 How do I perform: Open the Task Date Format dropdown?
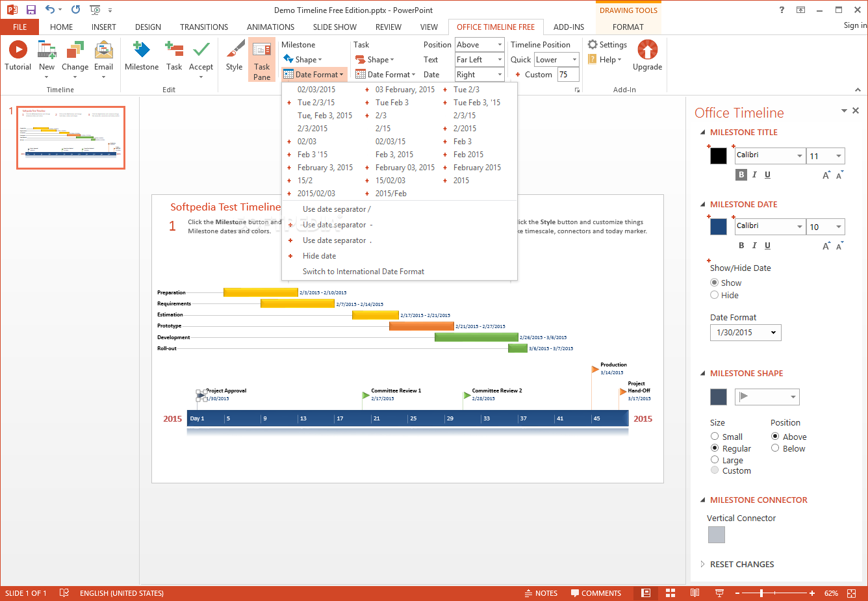(385, 75)
